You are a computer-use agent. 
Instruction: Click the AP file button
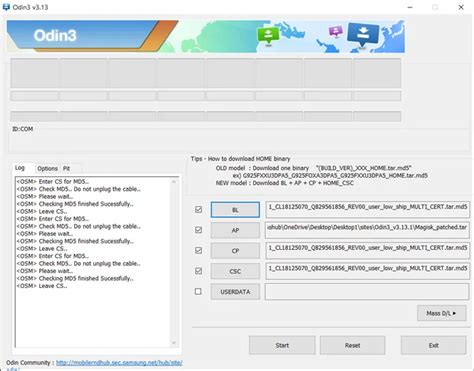(x=235, y=230)
